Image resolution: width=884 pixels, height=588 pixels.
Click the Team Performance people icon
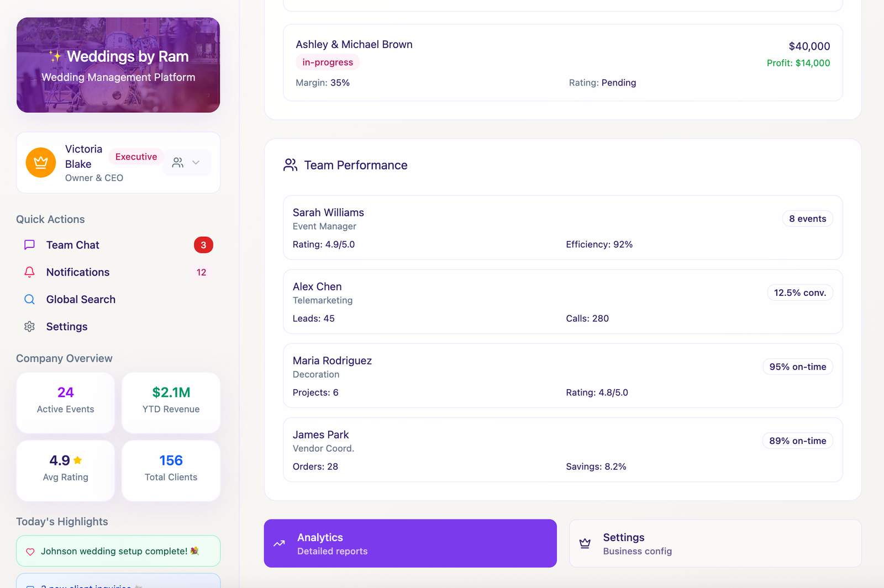click(290, 165)
